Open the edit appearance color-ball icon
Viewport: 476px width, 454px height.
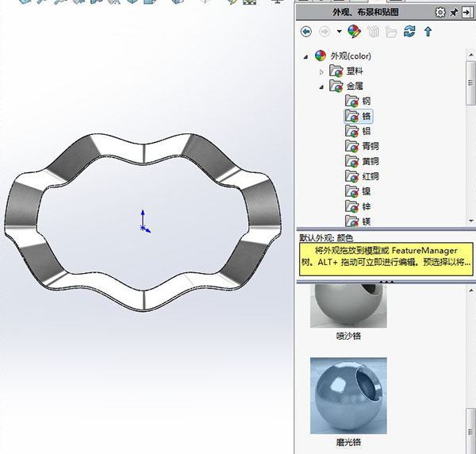(354, 32)
